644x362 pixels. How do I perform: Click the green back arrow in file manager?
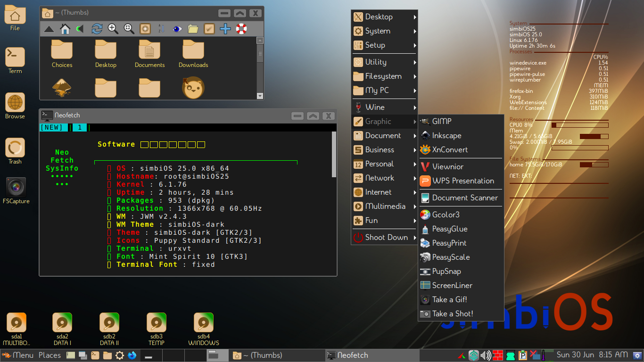pos(80,29)
